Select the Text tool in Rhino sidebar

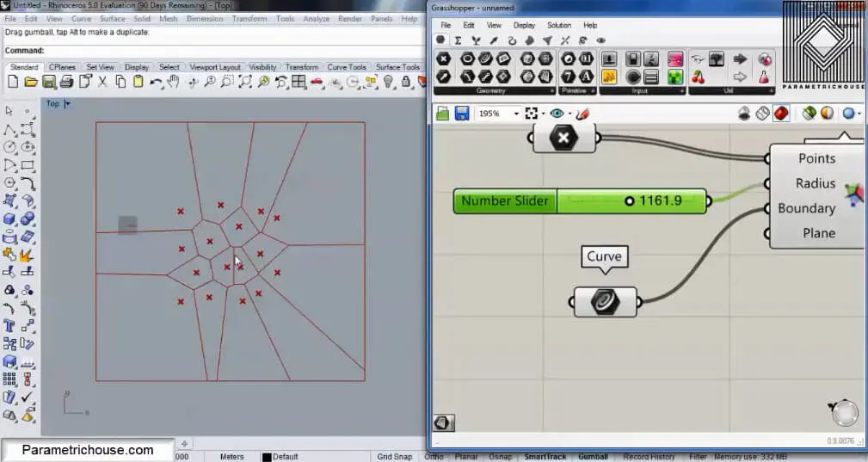(x=9, y=325)
